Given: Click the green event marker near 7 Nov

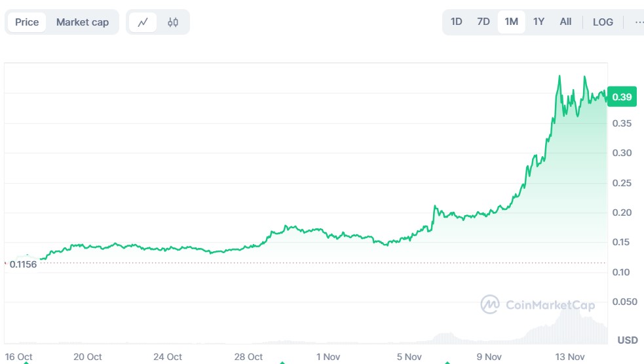Looking at the screenshot, I should coord(447,362).
